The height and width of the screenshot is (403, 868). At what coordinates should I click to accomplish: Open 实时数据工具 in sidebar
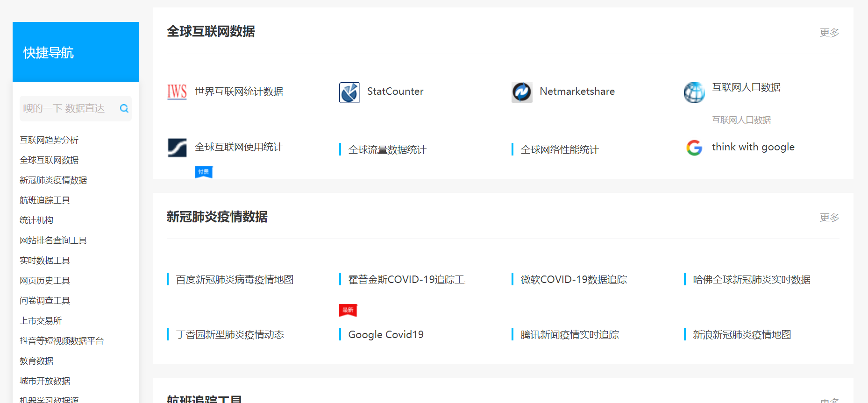(45, 261)
